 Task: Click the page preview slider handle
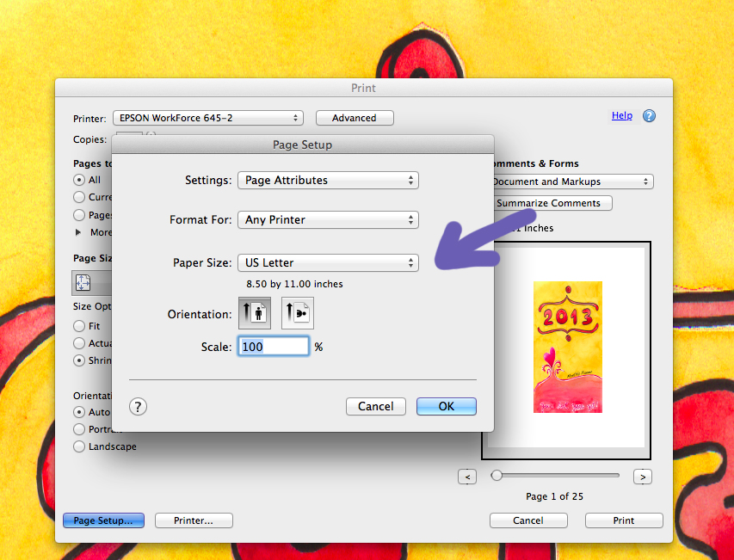[497, 475]
